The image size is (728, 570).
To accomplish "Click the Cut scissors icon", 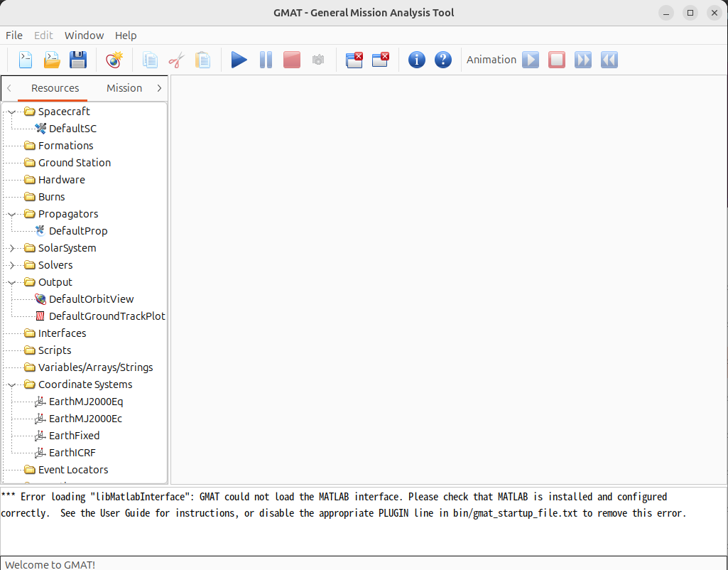I will click(176, 60).
